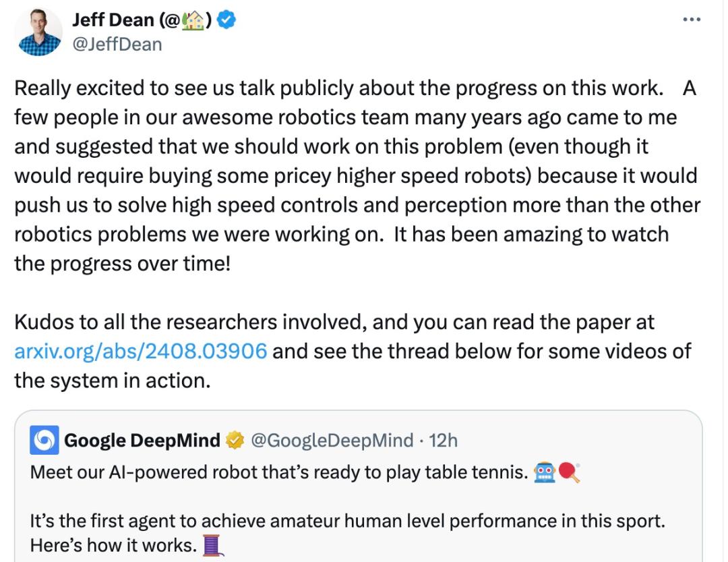Open the More options ellipsis menu
This screenshot has height=562, width=728.
coord(692,19)
